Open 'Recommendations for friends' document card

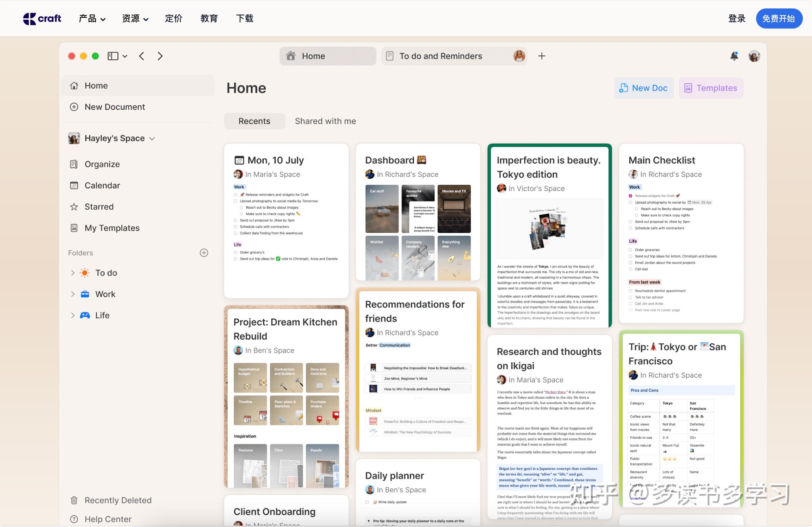click(418, 370)
